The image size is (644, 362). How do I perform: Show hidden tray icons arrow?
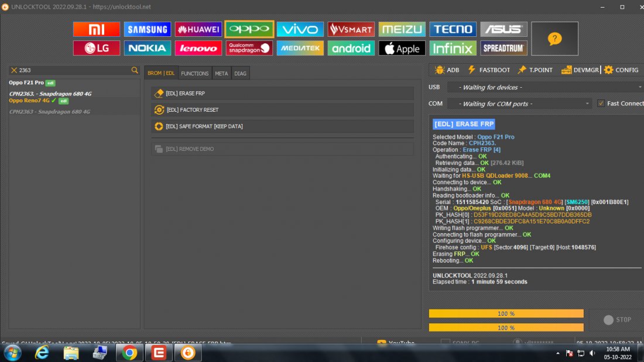point(558,353)
